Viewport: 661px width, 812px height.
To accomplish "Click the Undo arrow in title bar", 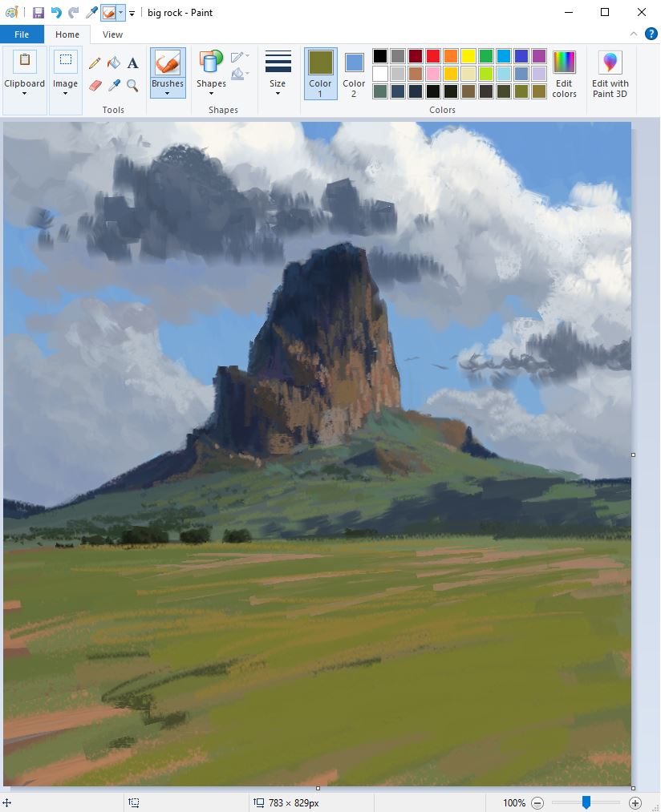I will click(x=56, y=13).
